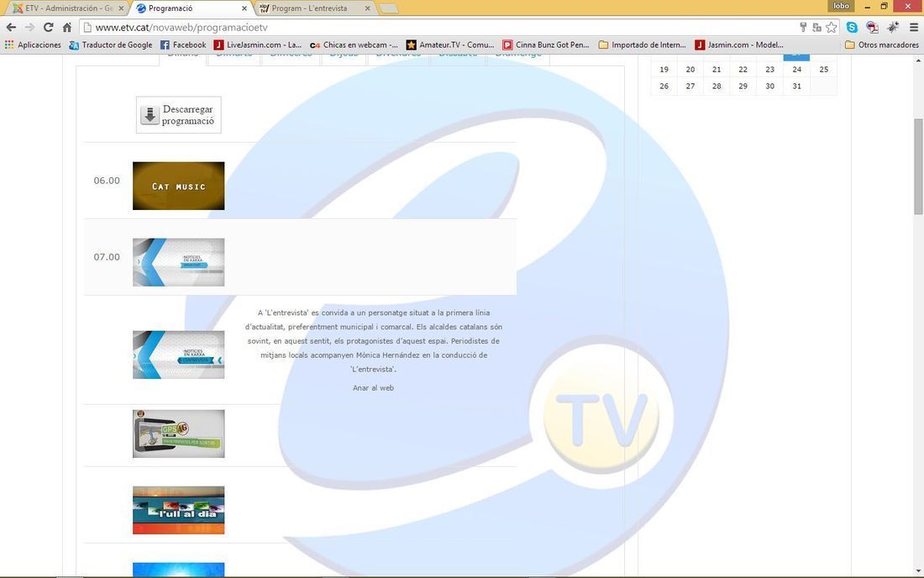Screen dimensions: 924x578
Task: Open the browser home page icon
Action: tap(67, 27)
